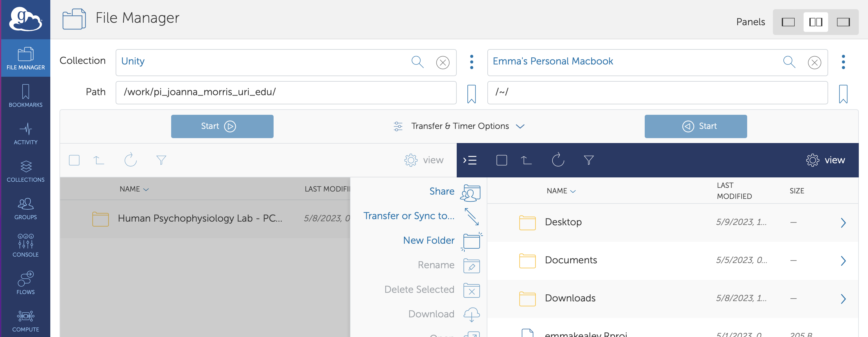
Task: Open Unity collection options menu
Action: point(472,62)
